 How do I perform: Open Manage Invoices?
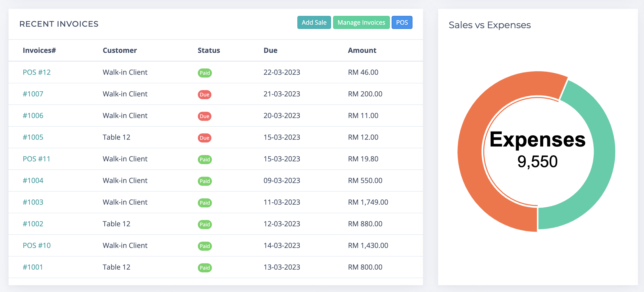[x=361, y=22]
